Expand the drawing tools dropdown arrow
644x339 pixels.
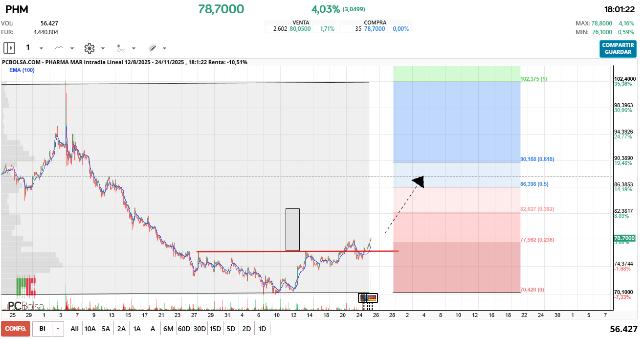click(164, 48)
